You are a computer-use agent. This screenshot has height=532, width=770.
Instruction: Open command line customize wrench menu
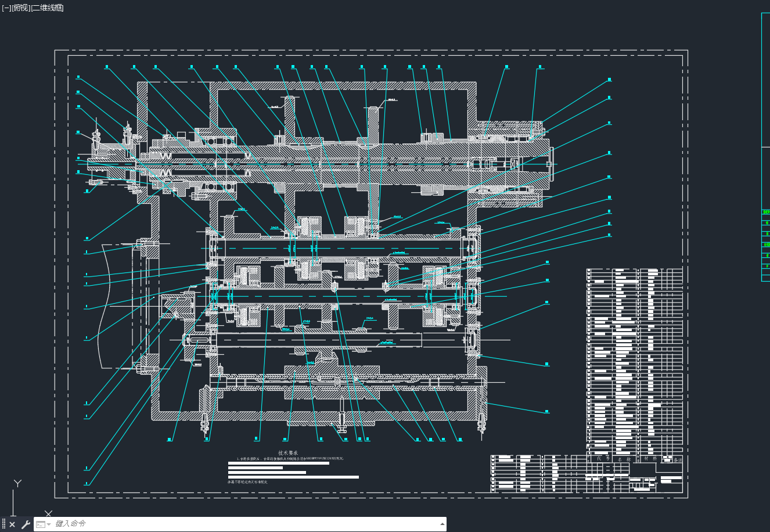(x=26, y=524)
